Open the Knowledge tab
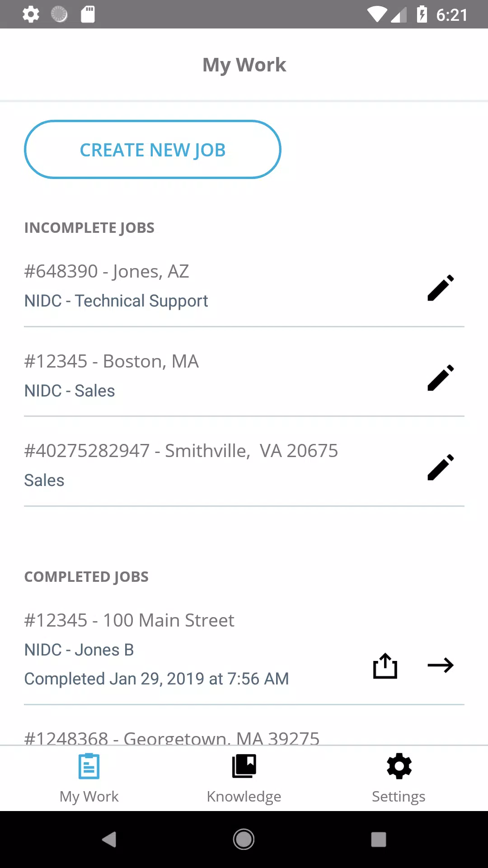 pyautogui.click(x=244, y=778)
